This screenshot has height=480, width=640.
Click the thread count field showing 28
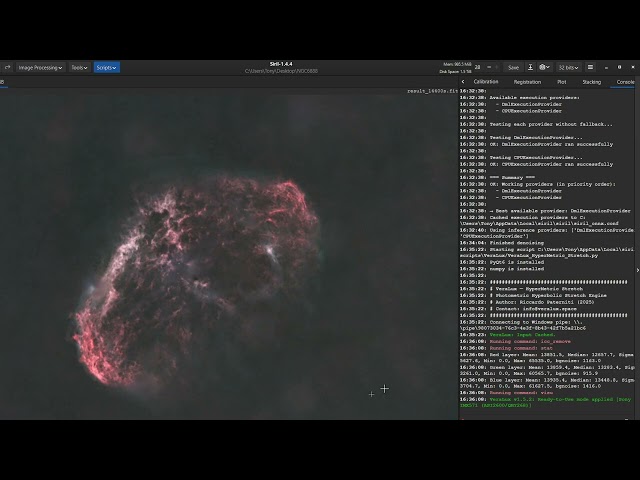(478, 67)
